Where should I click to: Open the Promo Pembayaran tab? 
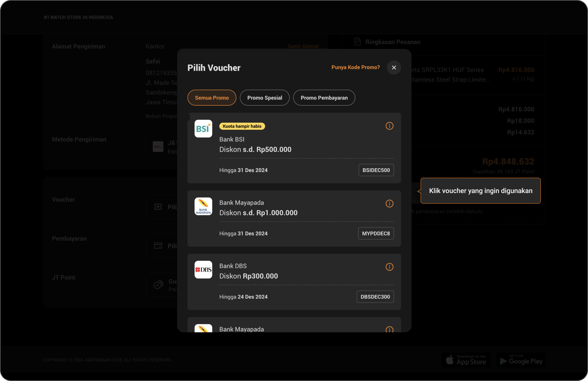tap(324, 98)
